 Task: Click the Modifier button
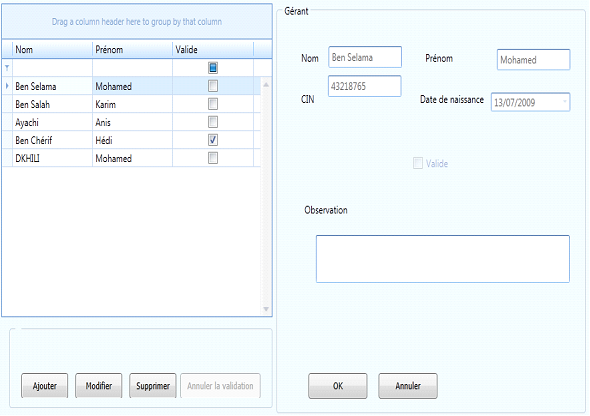pyautogui.click(x=99, y=386)
